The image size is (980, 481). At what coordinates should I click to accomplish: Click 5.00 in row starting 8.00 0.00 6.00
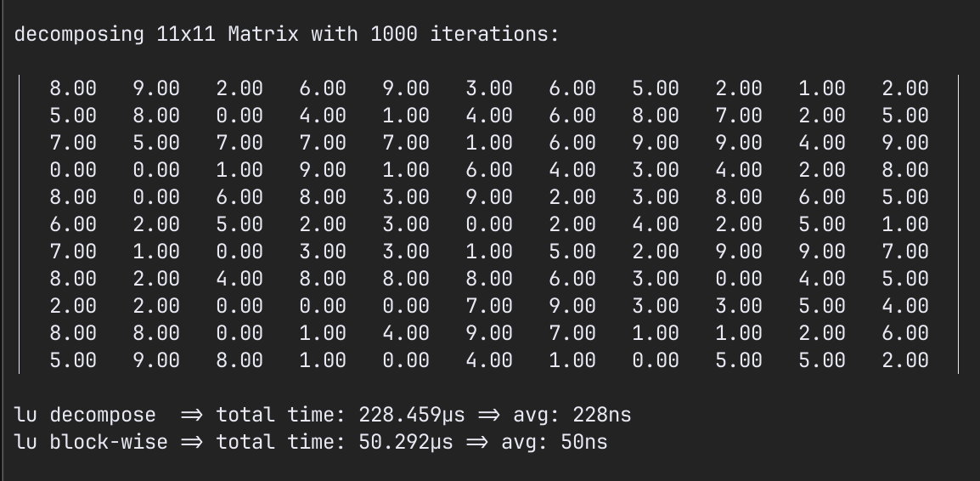click(x=905, y=197)
